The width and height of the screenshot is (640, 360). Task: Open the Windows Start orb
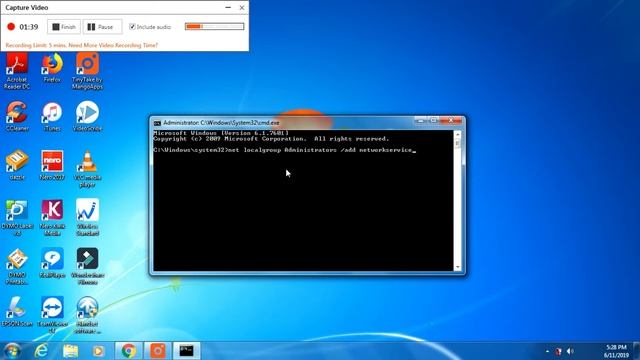(x=12, y=351)
